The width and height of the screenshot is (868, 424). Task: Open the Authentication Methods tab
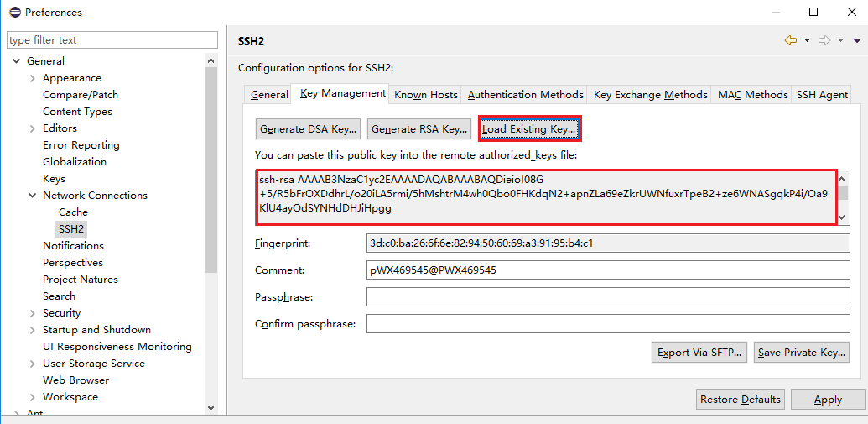pos(525,95)
